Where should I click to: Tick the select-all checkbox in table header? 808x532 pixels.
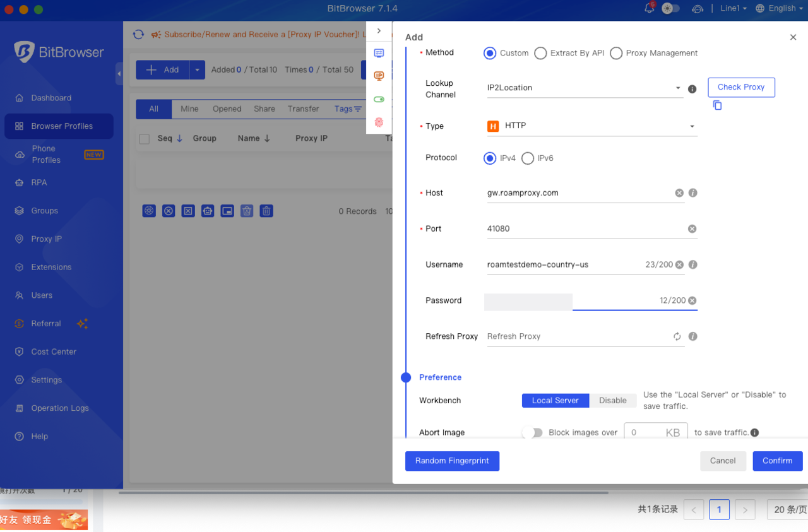pyautogui.click(x=145, y=139)
